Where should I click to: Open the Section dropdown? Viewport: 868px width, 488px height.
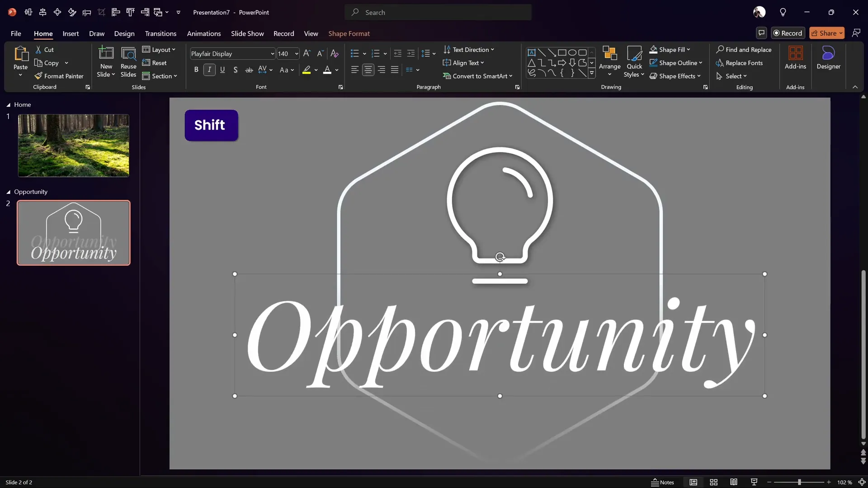point(160,76)
